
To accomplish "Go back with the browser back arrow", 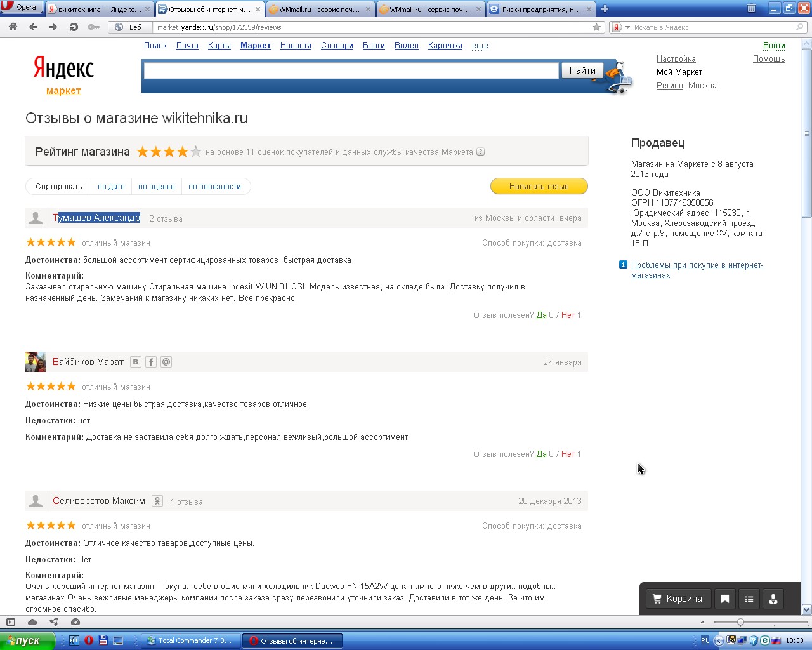I will (33, 27).
